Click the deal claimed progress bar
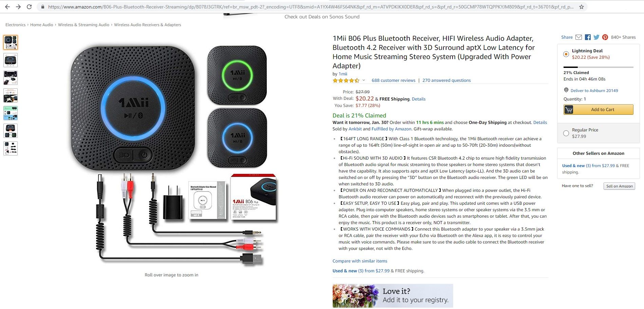 [x=598, y=67]
